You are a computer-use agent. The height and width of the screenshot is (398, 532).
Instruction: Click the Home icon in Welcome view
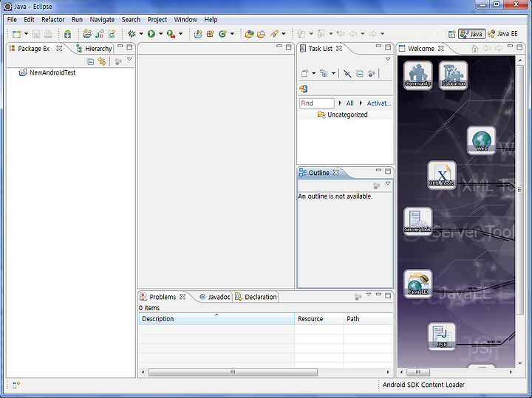(474, 49)
